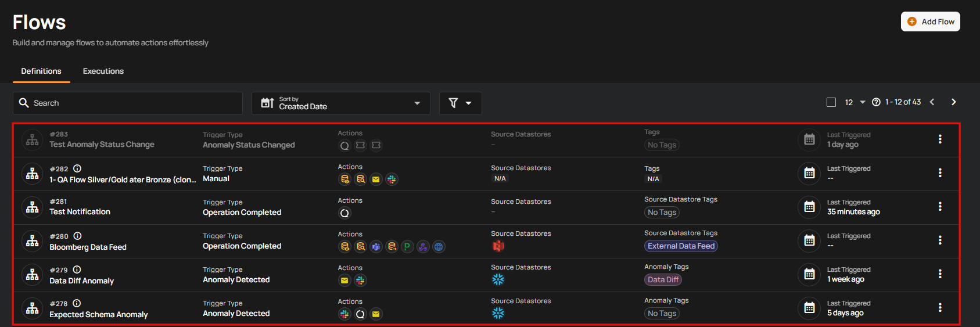Click the Add Flow button

click(x=930, y=21)
